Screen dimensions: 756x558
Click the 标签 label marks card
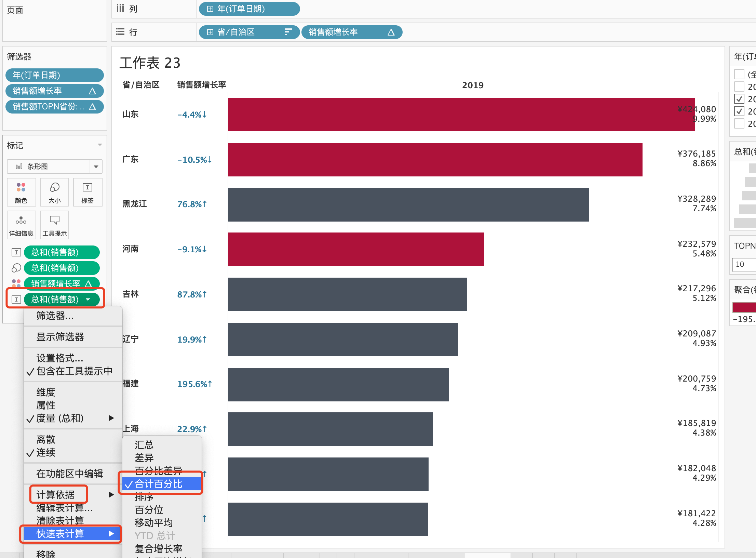click(87, 192)
